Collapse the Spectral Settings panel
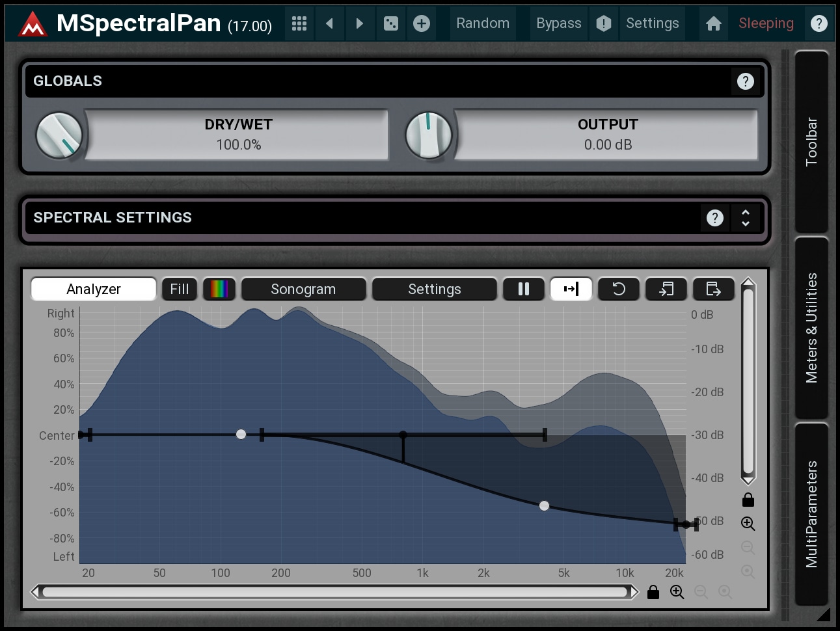This screenshot has width=840, height=631. click(x=746, y=218)
